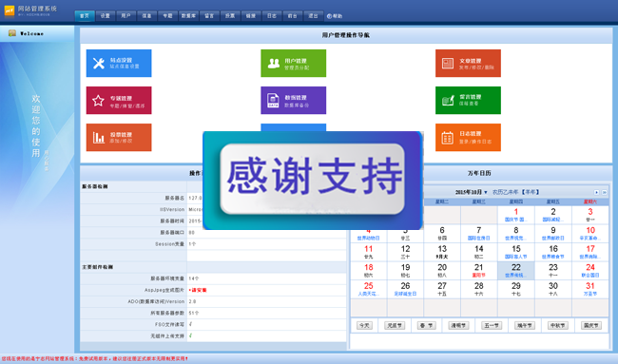618x364 pixels.
Task: Open the 前台 menu tab
Action: [292, 16]
